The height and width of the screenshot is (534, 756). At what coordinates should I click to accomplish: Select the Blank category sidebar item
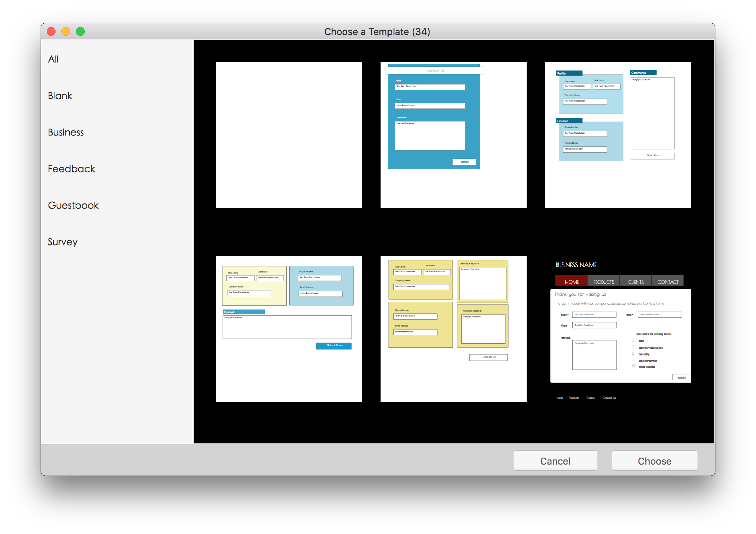point(60,95)
